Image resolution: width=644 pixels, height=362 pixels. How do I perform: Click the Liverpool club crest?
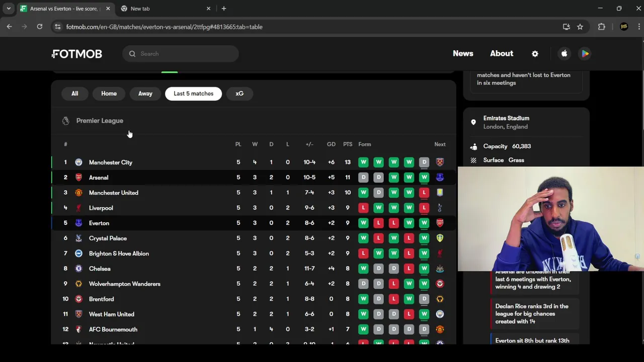78,208
